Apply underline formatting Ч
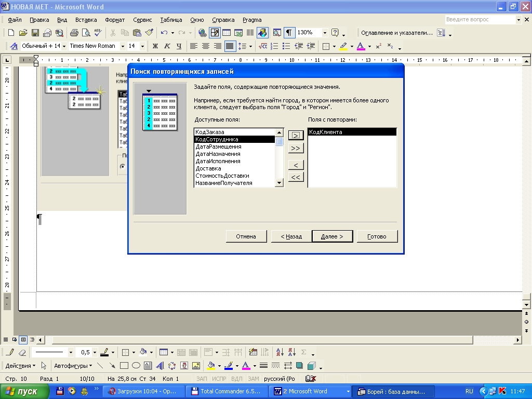Viewport: 532px width, 399px height. tap(179, 46)
